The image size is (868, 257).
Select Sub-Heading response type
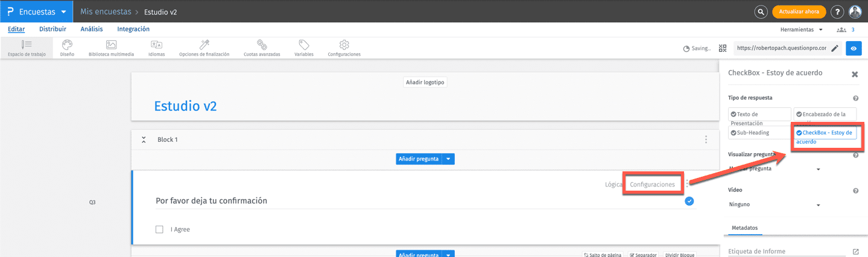[759, 133]
